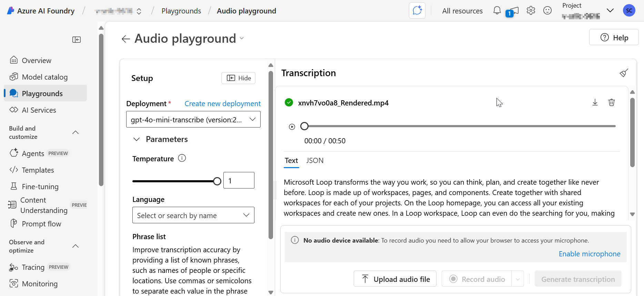Screen dimensions: 644x296
Task: Click the Tracing icon
Action: click(14, 267)
